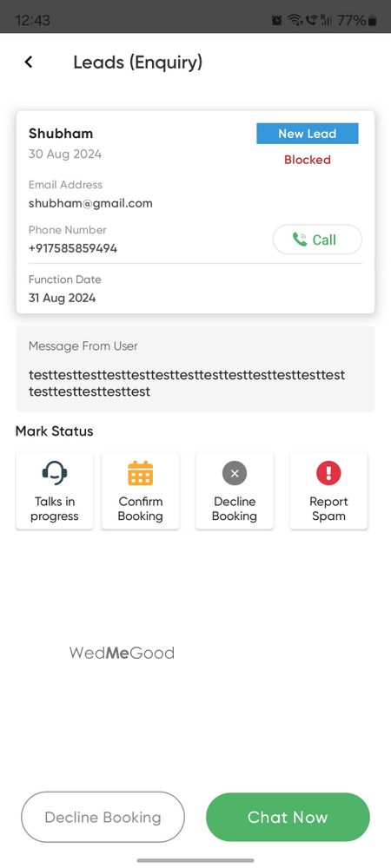Tap the email address shubham@gmail.com
Image resolution: width=391 pixels, height=868 pixels.
point(90,203)
